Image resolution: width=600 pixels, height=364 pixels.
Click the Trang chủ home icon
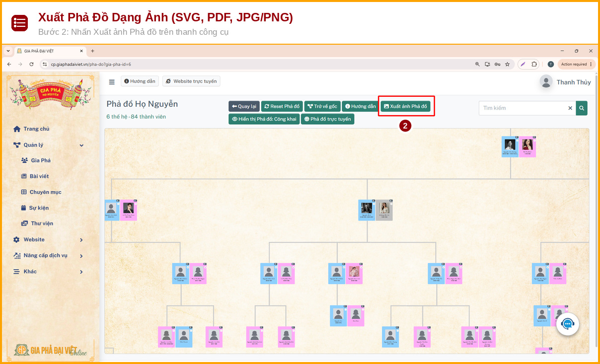click(x=17, y=129)
